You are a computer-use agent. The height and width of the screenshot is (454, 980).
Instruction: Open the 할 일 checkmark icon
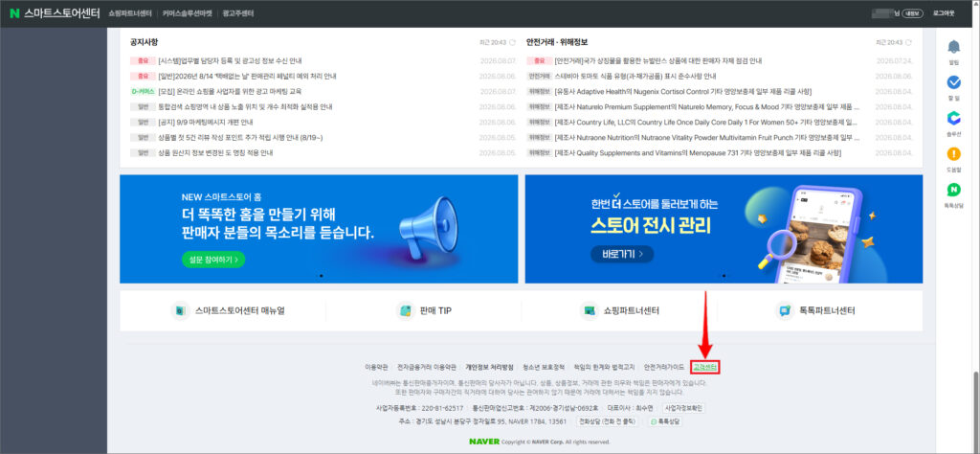(x=954, y=82)
